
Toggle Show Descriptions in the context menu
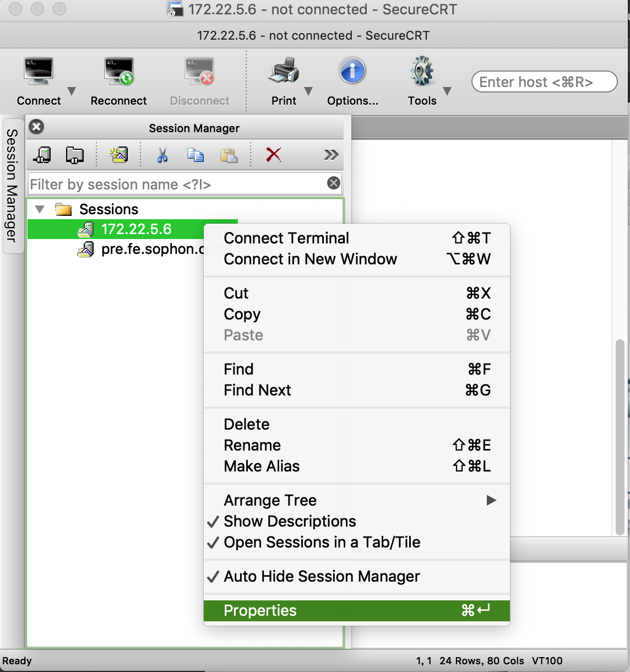pyautogui.click(x=289, y=521)
